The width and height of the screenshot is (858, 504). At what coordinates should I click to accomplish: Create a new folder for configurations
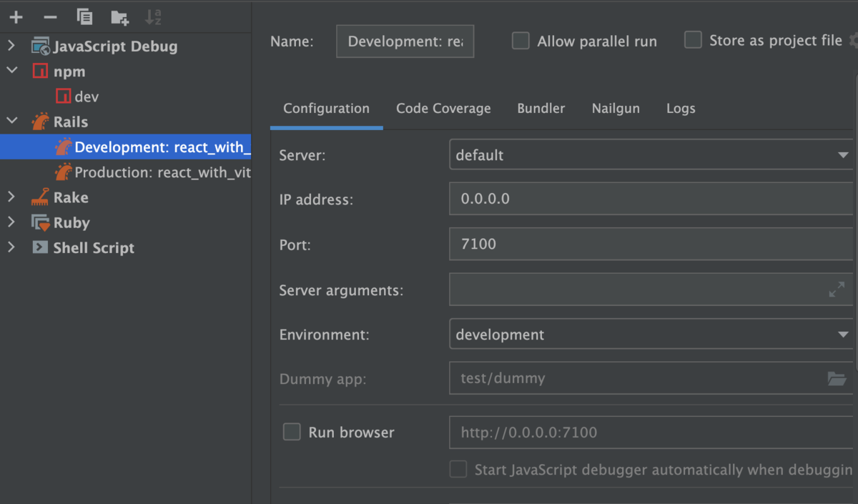tap(119, 16)
